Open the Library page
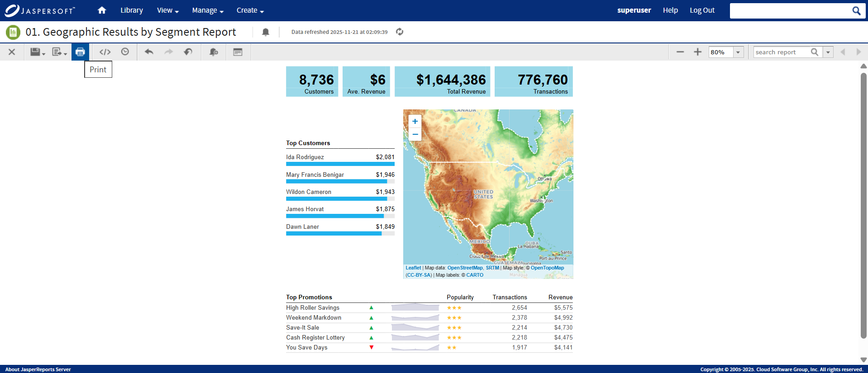The height and width of the screenshot is (373, 868). pos(132,10)
